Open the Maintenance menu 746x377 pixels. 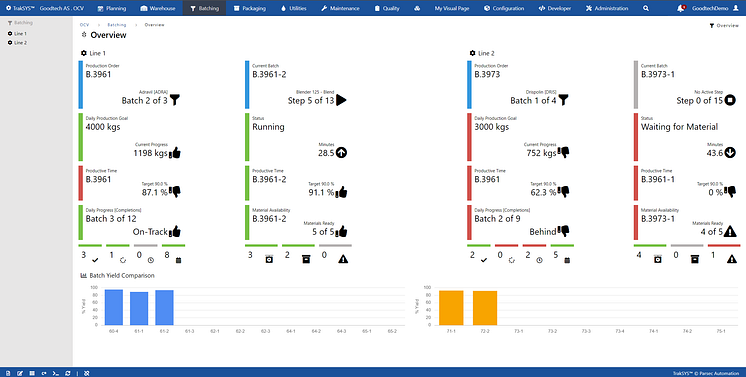340,8
